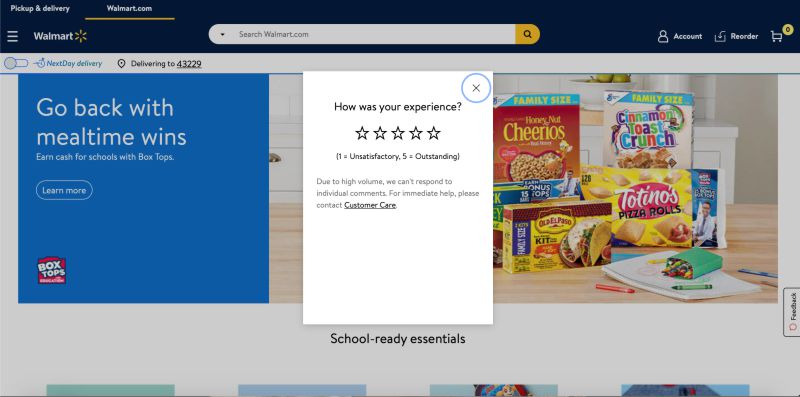Open the search category dropdown arrow

click(222, 34)
